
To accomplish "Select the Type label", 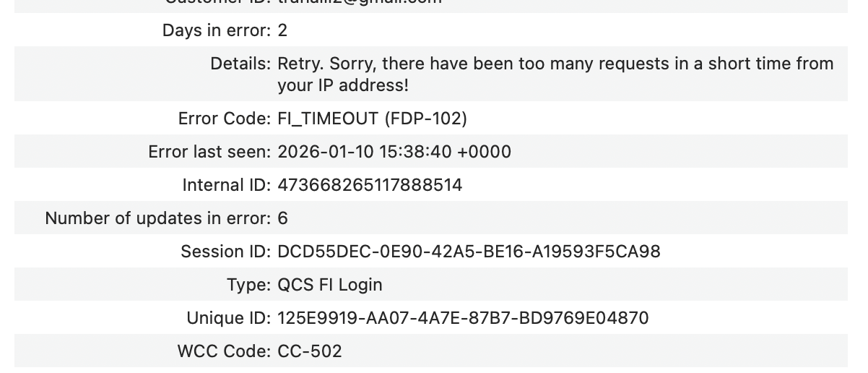I will (x=249, y=285).
